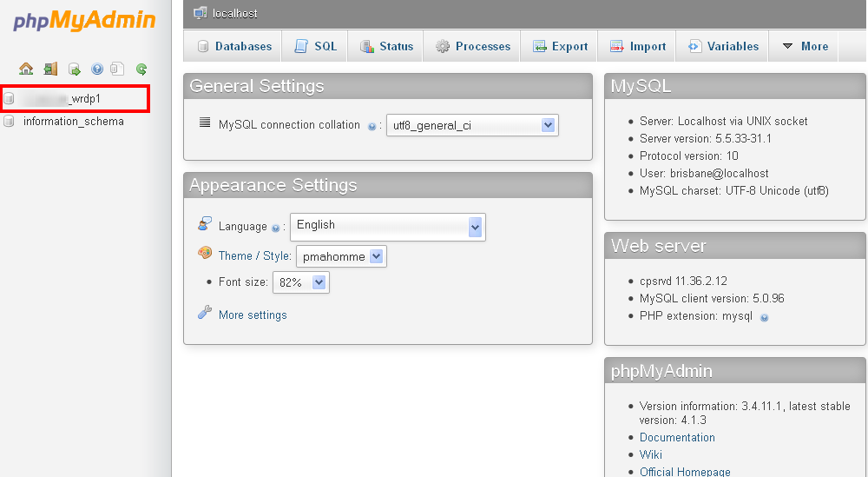
Task: Click the Language person icon
Action: point(205,224)
